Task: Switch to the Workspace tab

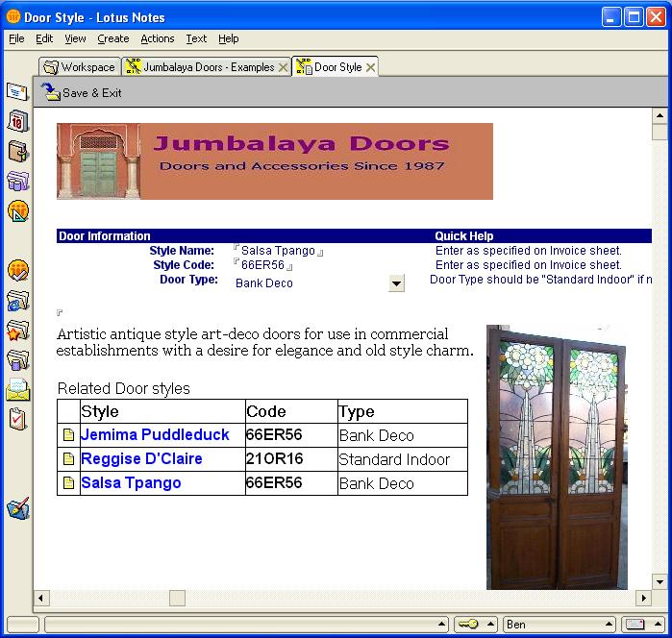Action: tap(79, 67)
